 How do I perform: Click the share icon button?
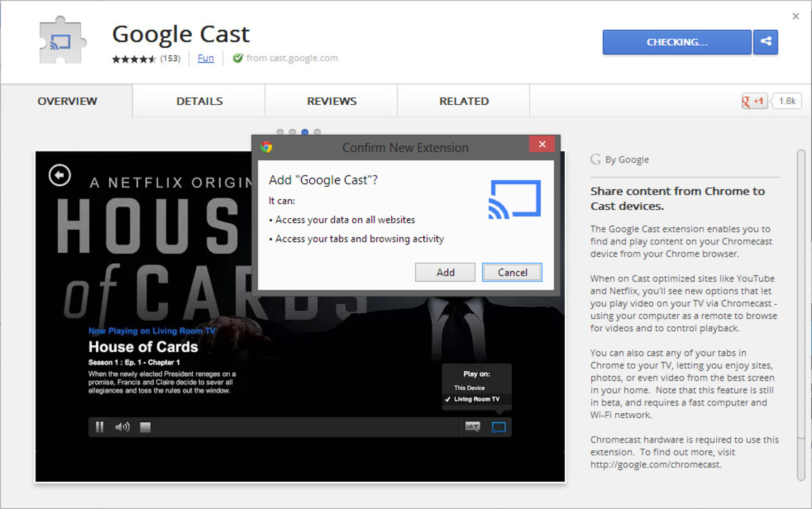pos(766,42)
